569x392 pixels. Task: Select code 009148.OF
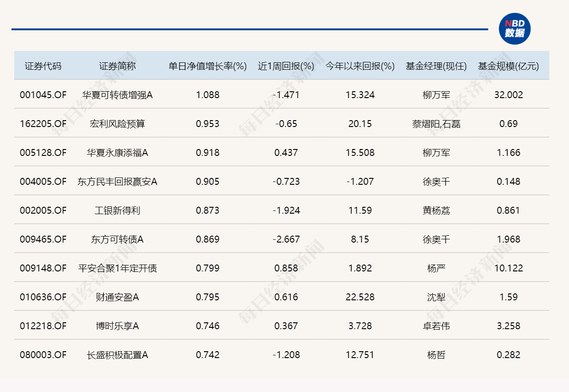coord(43,268)
